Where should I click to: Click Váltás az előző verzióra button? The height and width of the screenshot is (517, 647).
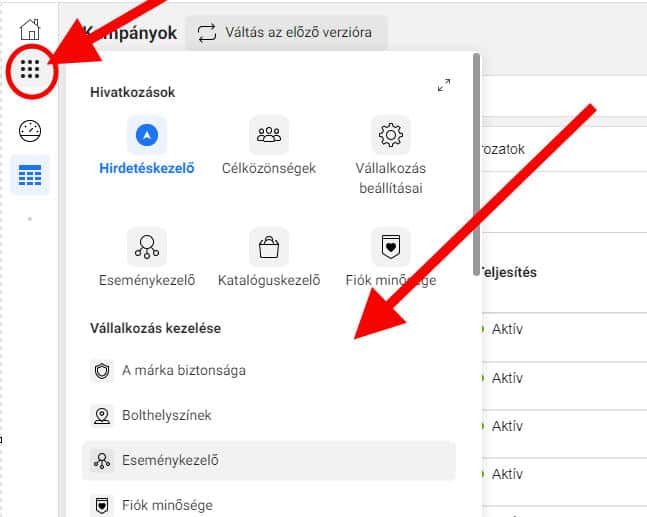point(285,33)
